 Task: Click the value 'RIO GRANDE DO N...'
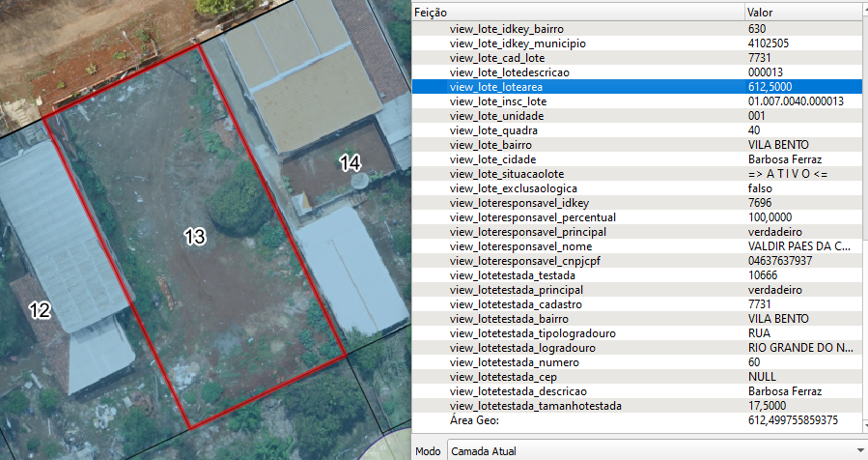click(800, 348)
